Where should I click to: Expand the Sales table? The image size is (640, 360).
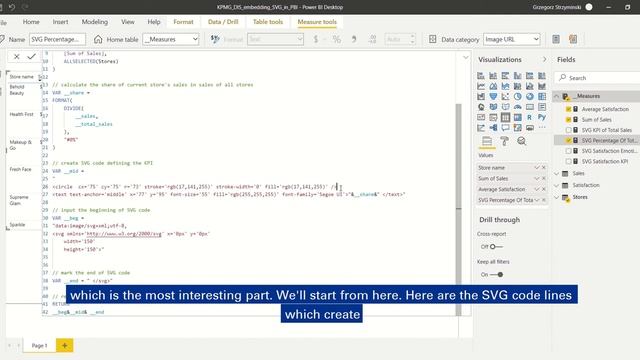(556, 173)
